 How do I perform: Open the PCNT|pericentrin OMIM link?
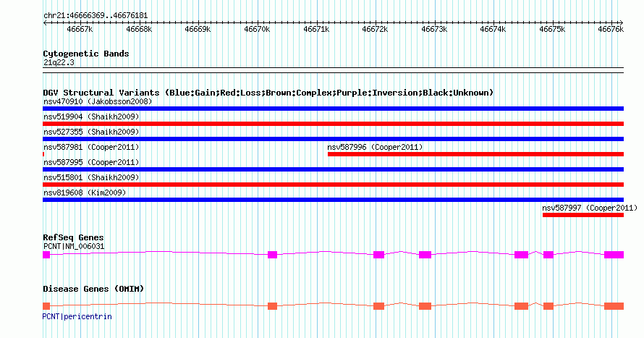(77, 316)
